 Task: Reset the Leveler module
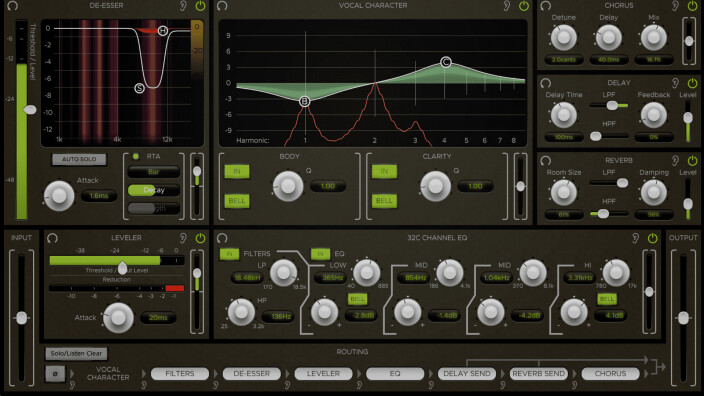click(53, 238)
